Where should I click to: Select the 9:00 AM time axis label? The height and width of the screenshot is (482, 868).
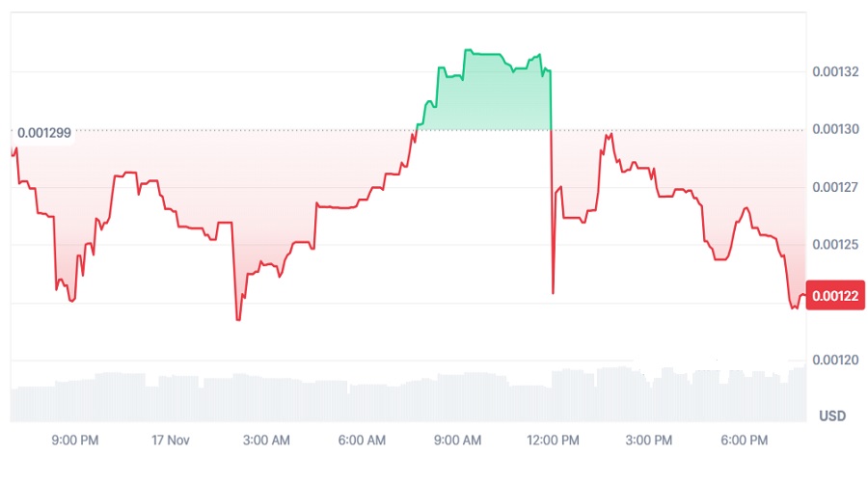point(458,441)
